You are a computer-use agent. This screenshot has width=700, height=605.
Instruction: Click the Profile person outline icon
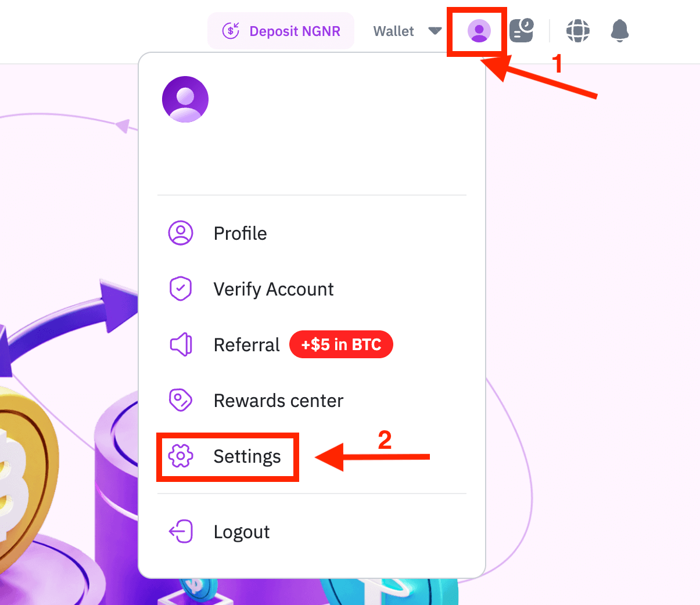click(181, 233)
